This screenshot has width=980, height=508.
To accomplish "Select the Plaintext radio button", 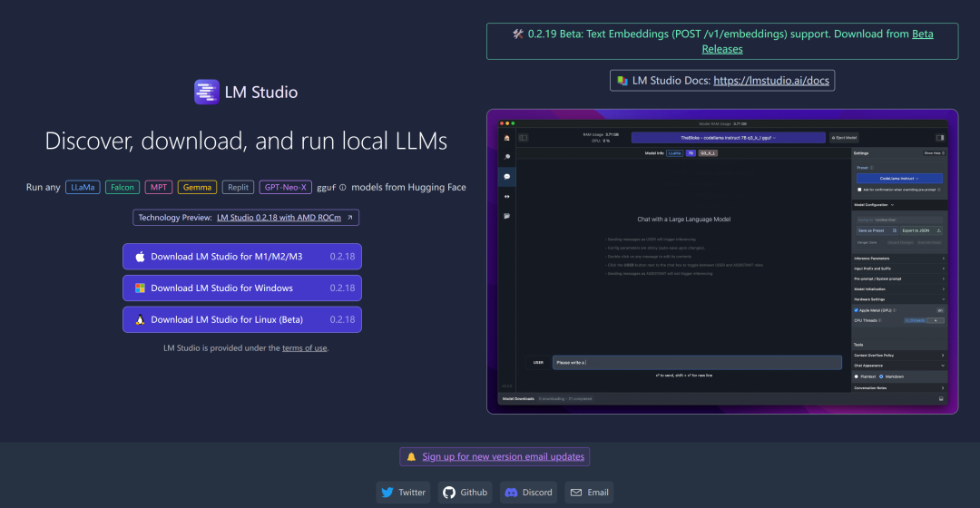I will (857, 376).
